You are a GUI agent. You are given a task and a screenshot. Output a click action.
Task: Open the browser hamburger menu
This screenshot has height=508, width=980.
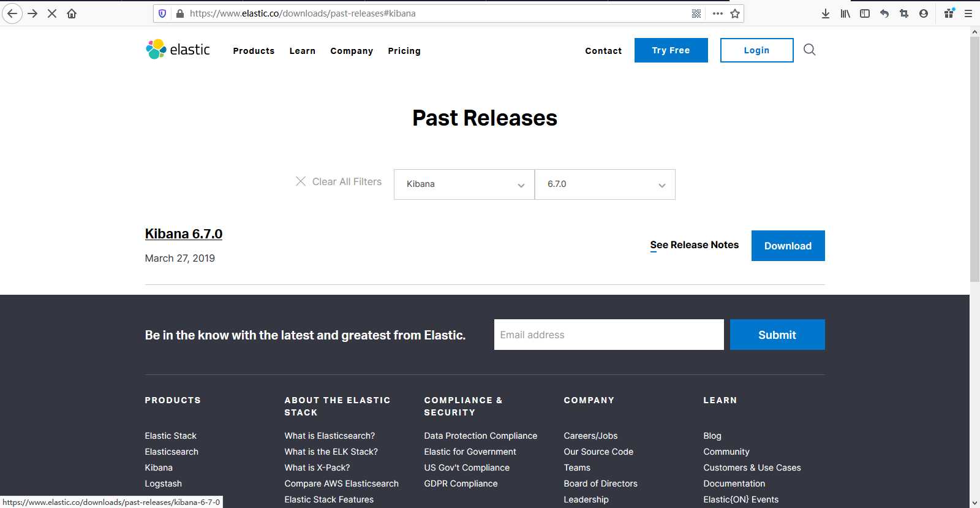[968, 13]
